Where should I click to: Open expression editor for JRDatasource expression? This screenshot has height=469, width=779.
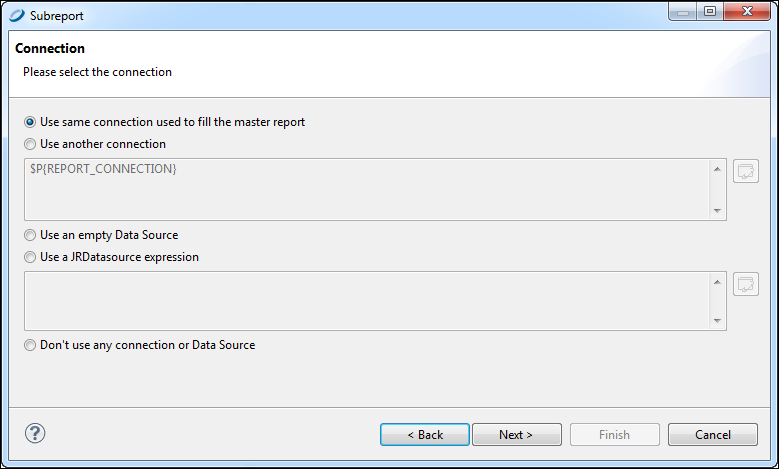click(746, 284)
